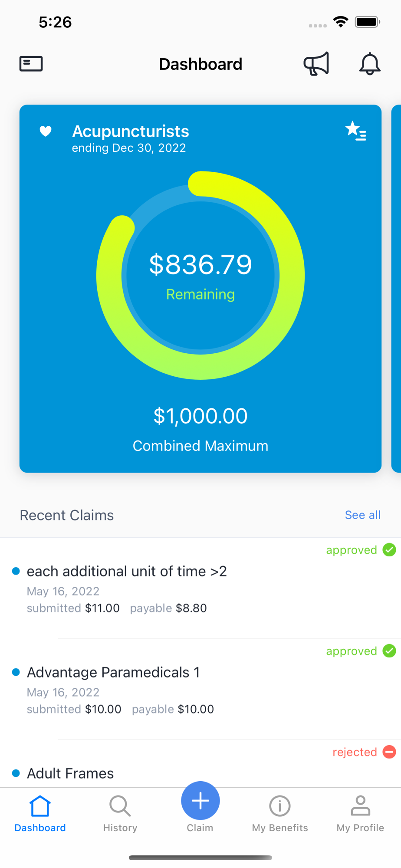The height and width of the screenshot is (868, 401).
Task: Open notifications bell
Action: 370,64
